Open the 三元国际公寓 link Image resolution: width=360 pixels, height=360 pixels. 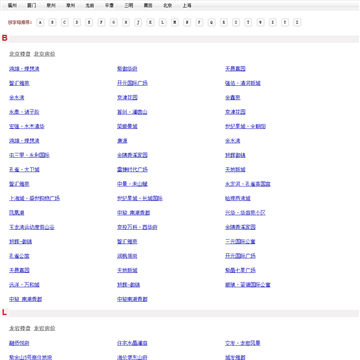240,242
